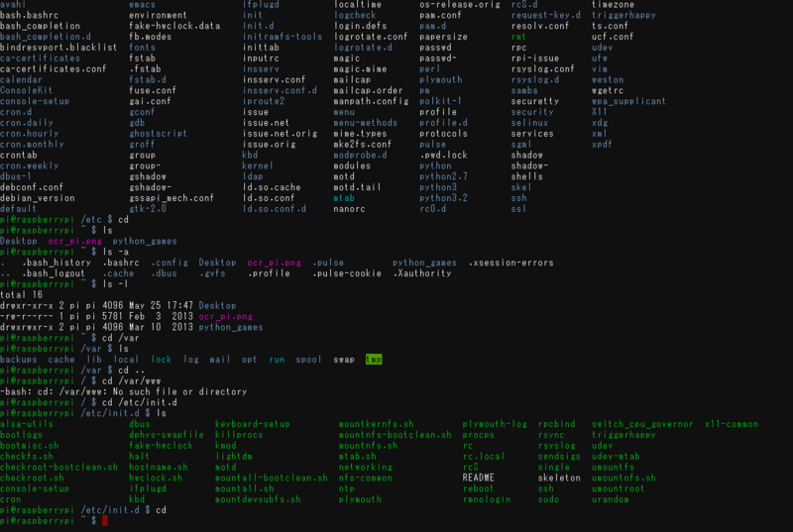This screenshot has height=532, width=793.
Task: Select the networking init script
Action: pos(365,467)
